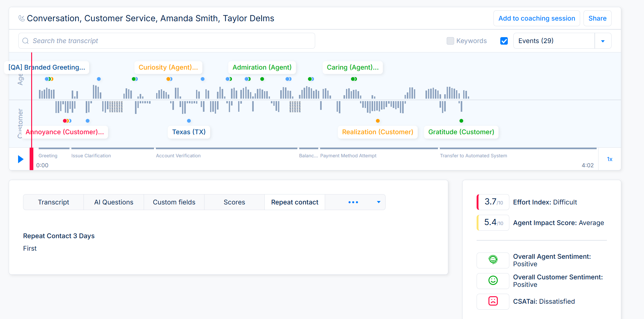Open the AI Questions tab

pos(114,202)
